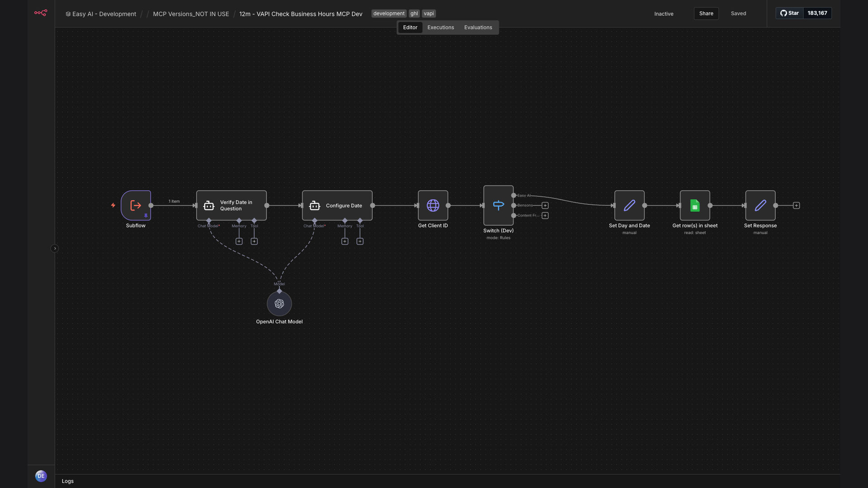868x488 pixels.
Task: Select the Subflow trigger node
Action: [x=136, y=206]
